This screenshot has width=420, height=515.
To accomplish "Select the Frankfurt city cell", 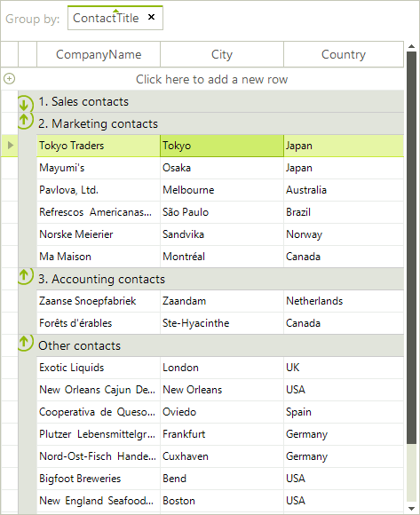I will tap(222, 434).
